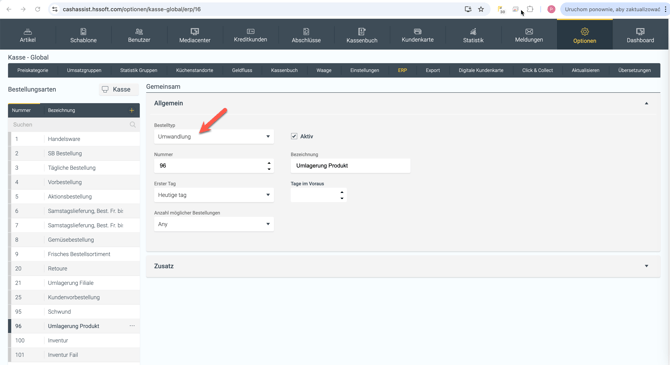Open the Abschlüsse section

coord(306,35)
